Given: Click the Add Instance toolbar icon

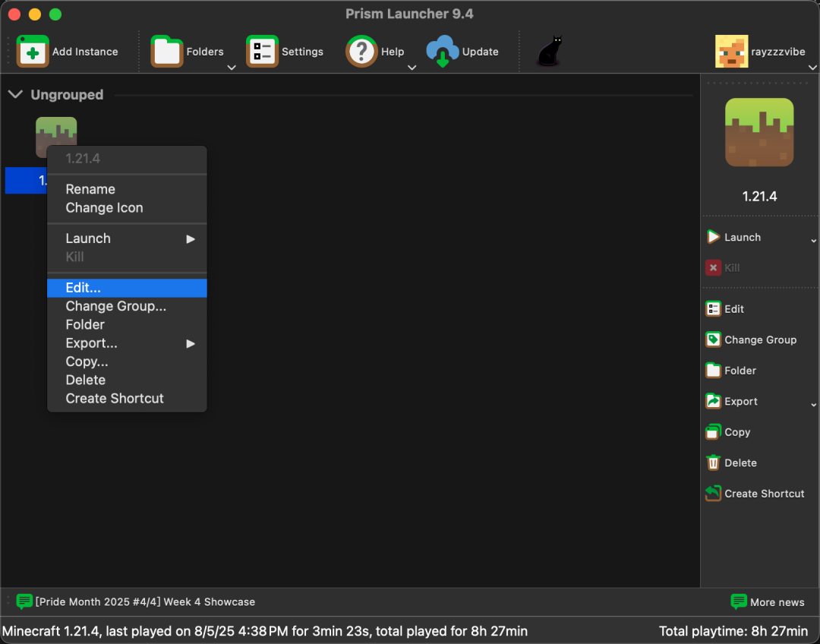Looking at the screenshot, I should click(x=33, y=52).
